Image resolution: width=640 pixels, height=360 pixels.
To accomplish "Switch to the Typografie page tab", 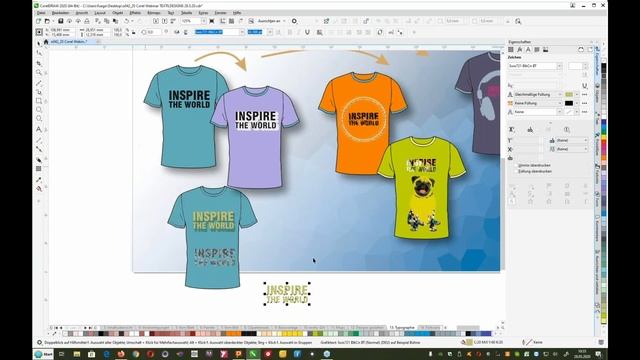I will pos(402,327).
